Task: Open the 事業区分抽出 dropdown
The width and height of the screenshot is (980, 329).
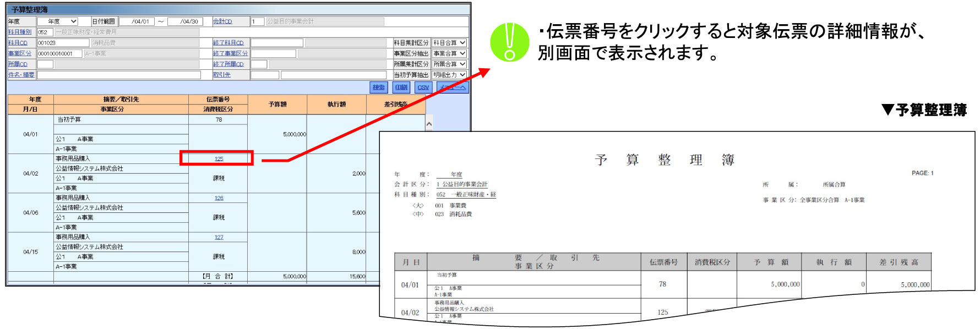Action: coord(449,53)
